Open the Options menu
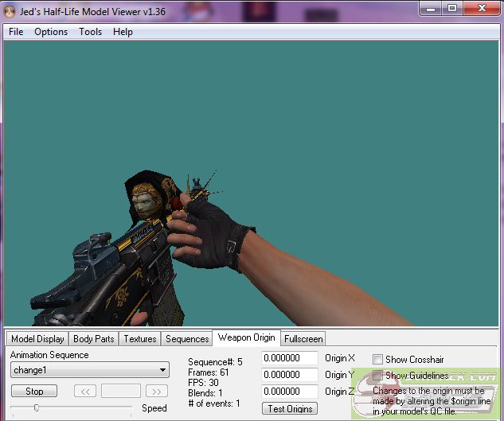The height and width of the screenshot is (421, 504). tap(51, 32)
